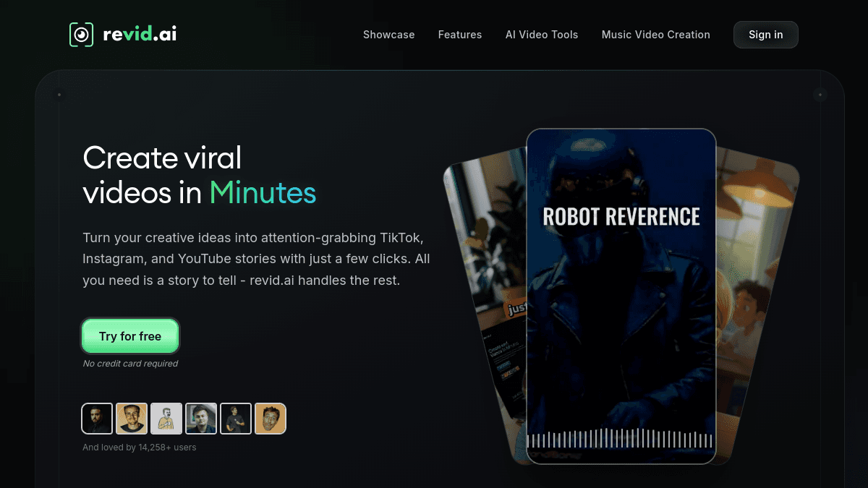Open the Features menu item
The image size is (868, 488).
[460, 35]
